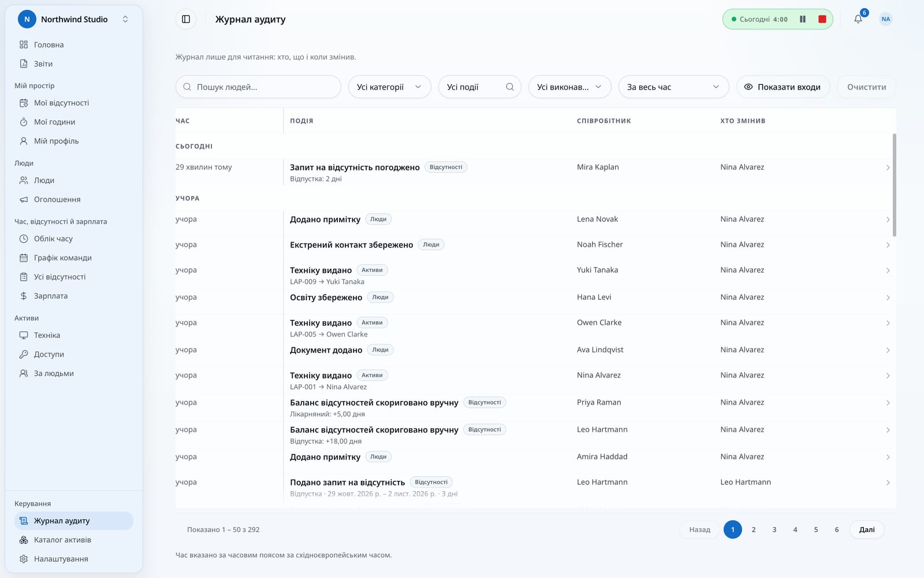This screenshot has width=924, height=578.
Task: Open Мої відсутності page
Action: click(x=74, y=103)
